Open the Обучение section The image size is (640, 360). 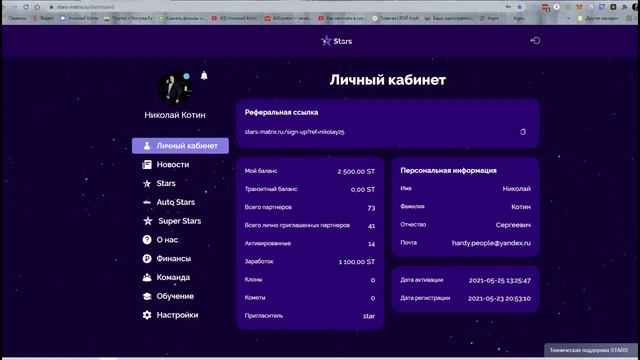pyautogui.click(x=175, y=296)
